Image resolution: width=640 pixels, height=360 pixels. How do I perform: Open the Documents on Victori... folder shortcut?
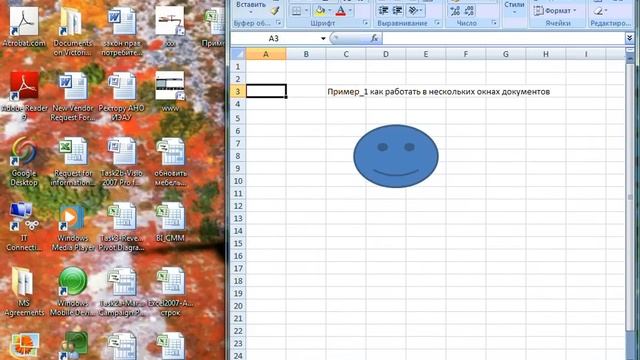(x=73, y=31)
